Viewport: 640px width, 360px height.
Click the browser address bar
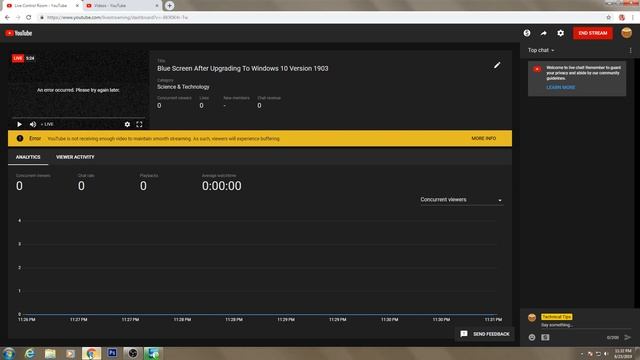click(x=322, y=18)
